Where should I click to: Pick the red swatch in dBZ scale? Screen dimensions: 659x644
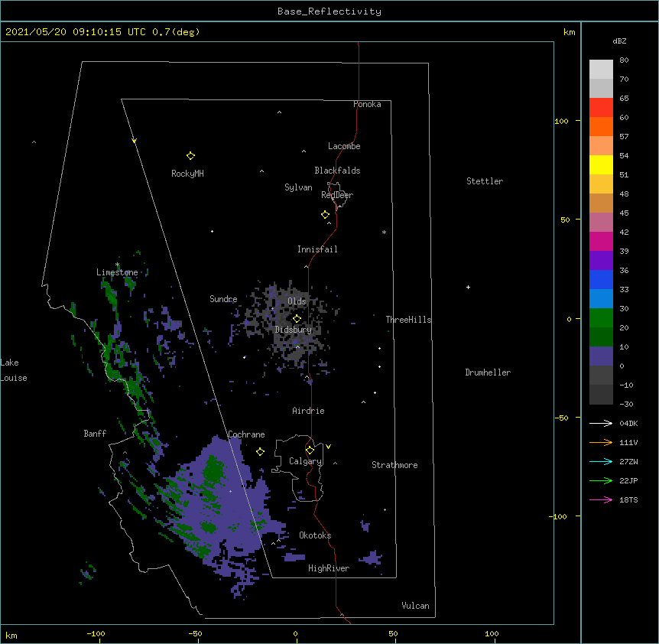pos(601,108)
